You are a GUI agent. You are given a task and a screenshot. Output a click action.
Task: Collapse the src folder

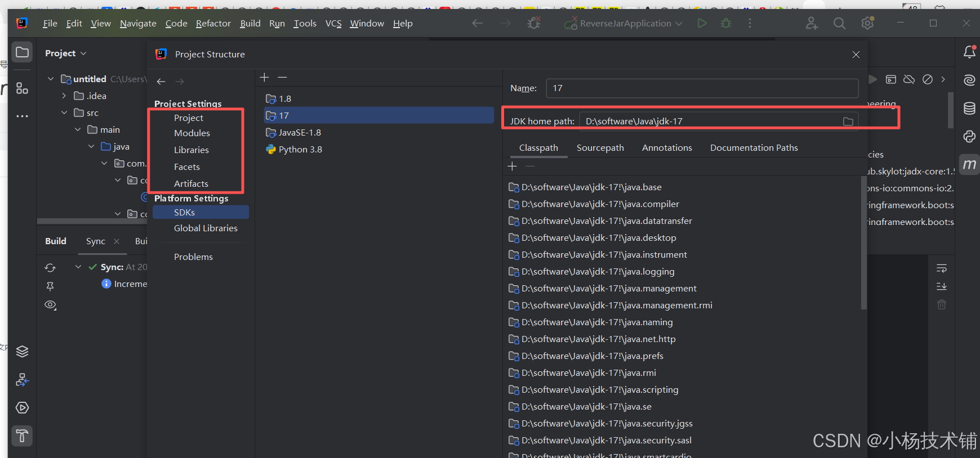coord(64,113)
